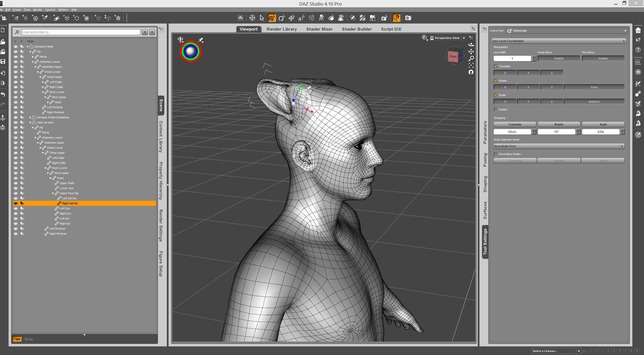This screenshot has height=355, width=644.
Task: Click the viewport zoom magnifier icon
Action: 471,58
